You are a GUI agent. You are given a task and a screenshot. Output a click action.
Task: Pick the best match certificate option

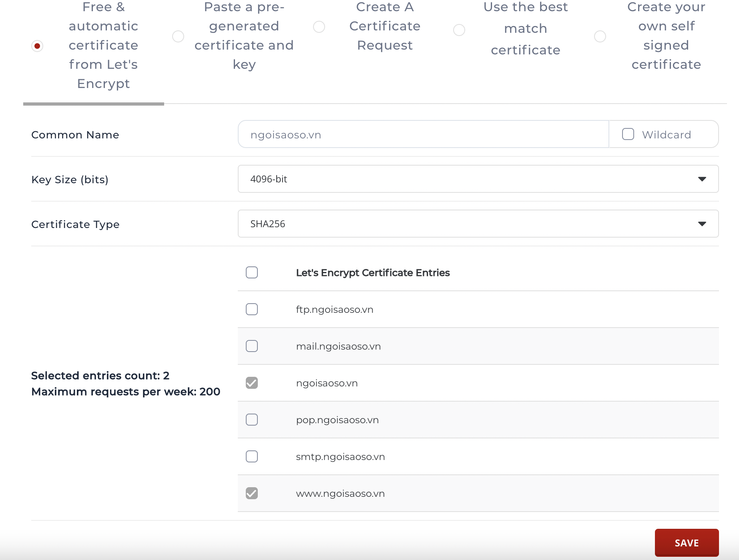[459, 30]
